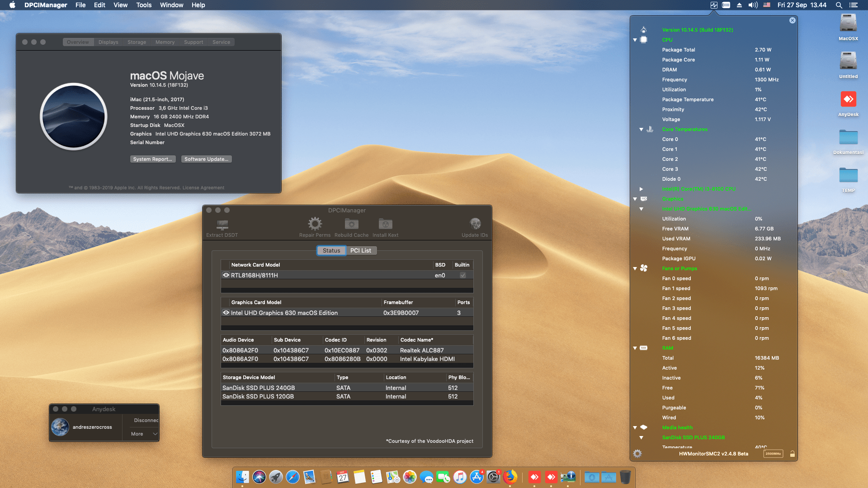Open Finder from the dock
The image size is (868, 488).
[x=243, y=477]
